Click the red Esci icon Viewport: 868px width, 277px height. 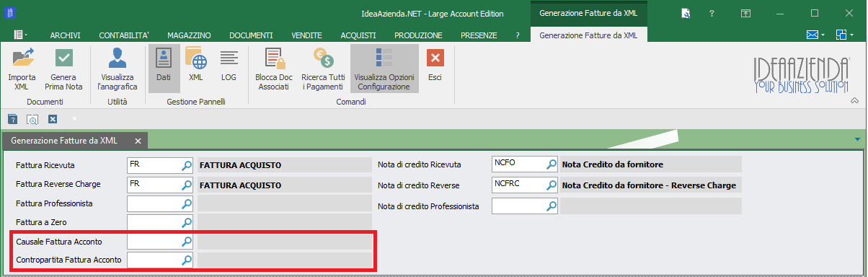coord(435,58)
